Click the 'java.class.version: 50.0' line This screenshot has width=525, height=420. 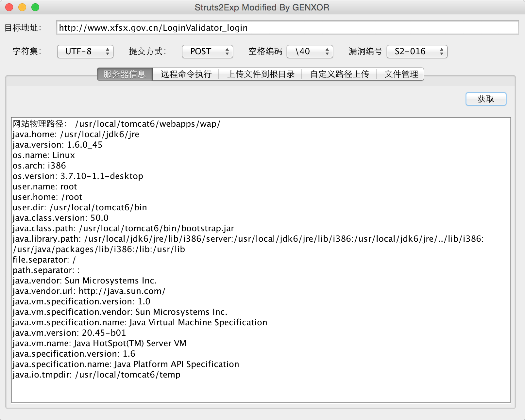click(x=60, y=218)
